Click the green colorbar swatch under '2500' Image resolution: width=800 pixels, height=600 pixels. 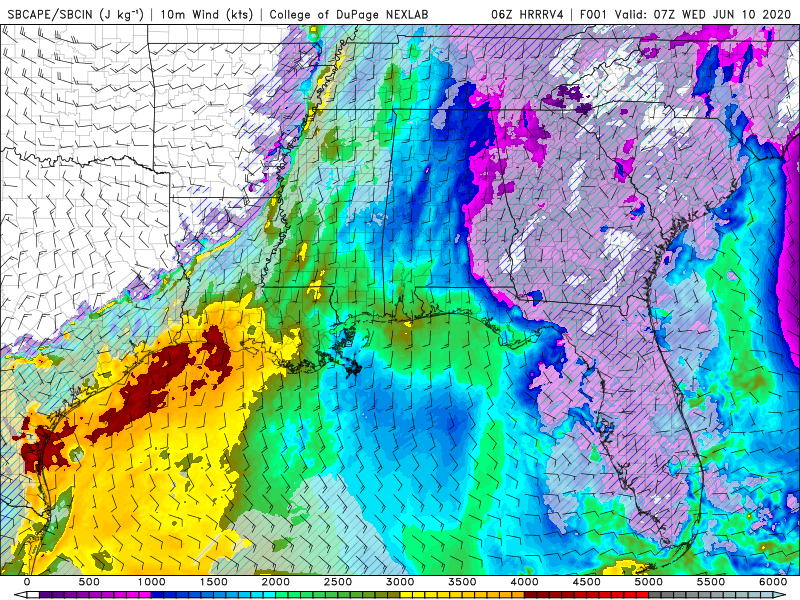click(344, 595)
